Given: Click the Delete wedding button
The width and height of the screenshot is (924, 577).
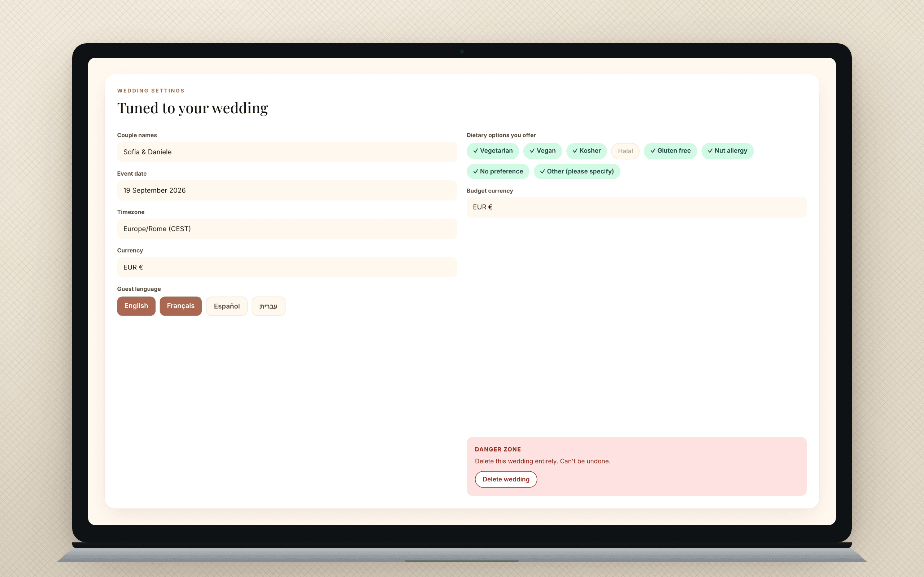Looking at the screenshot, I should click(x=506, y=479).
